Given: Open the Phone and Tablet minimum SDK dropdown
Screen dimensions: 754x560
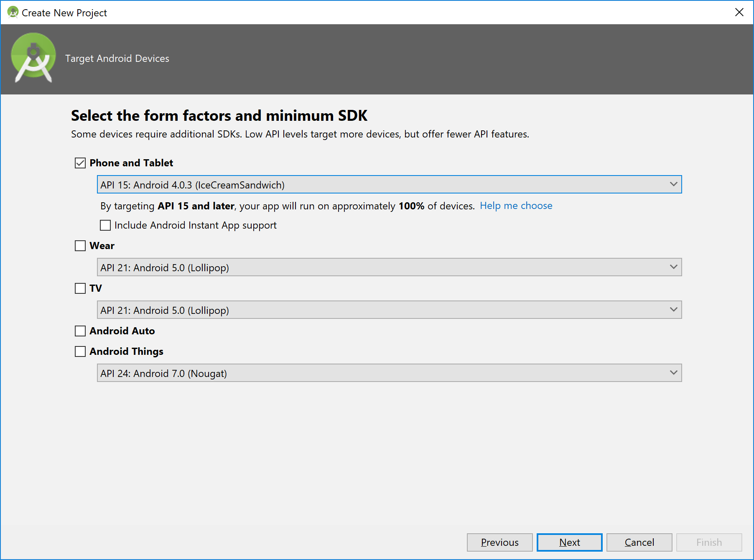Looking at the screenshot, I should [389, 185].
